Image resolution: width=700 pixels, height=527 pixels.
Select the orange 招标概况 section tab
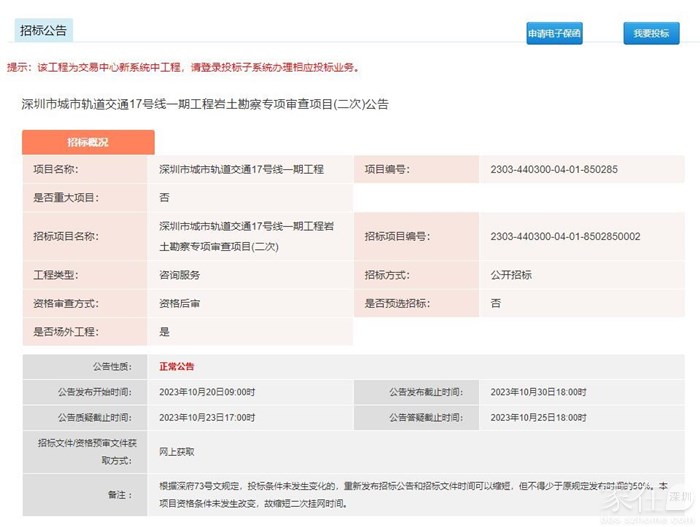(88, 142)
